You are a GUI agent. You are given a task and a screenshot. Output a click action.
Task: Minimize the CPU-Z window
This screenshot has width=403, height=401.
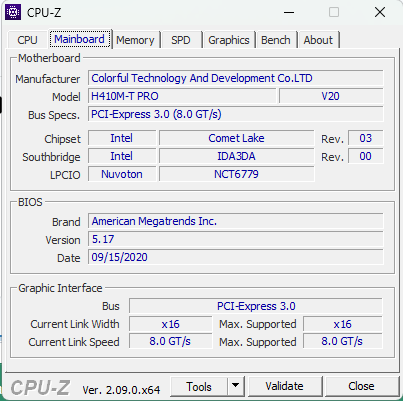tap(289, 13)
